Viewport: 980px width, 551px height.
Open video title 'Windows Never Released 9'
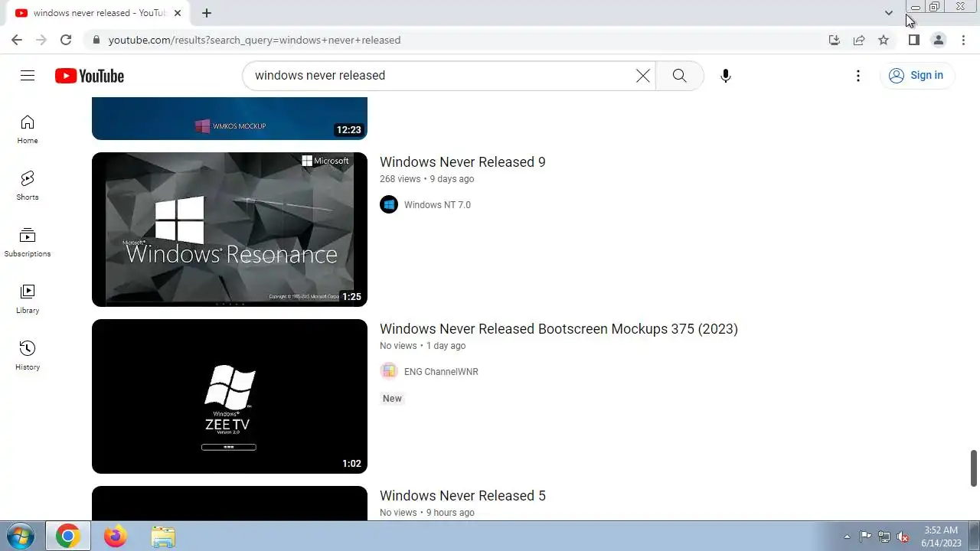coord(462,162)
